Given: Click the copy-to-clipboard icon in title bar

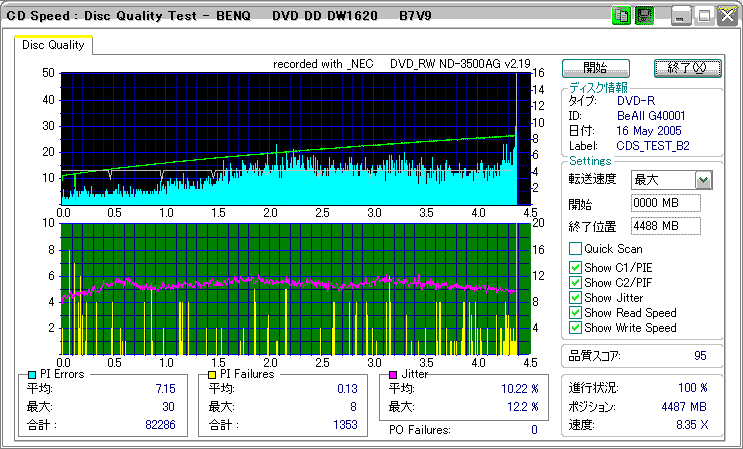Looking at the screenshot, I should point(620,16).
